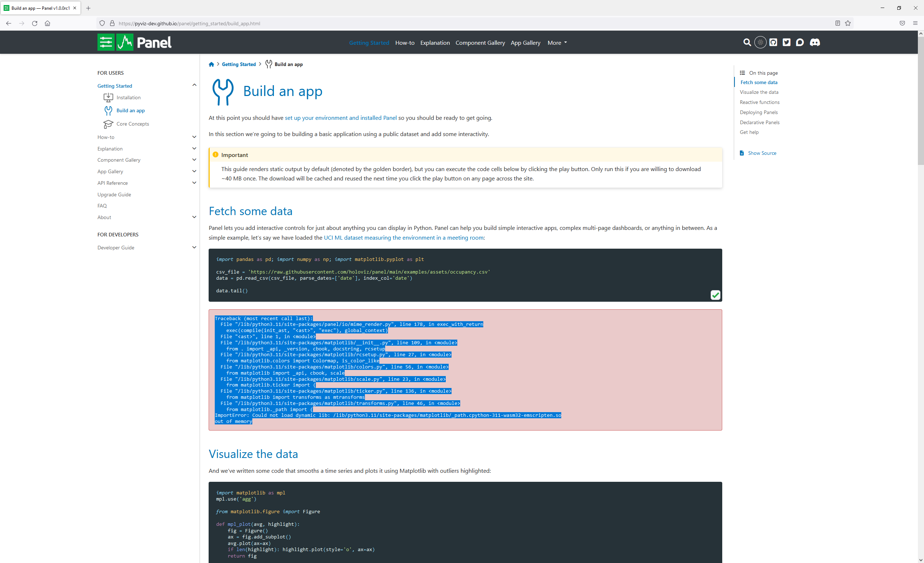Select the home icon in the breadcrumb

(x=212, y=64)
